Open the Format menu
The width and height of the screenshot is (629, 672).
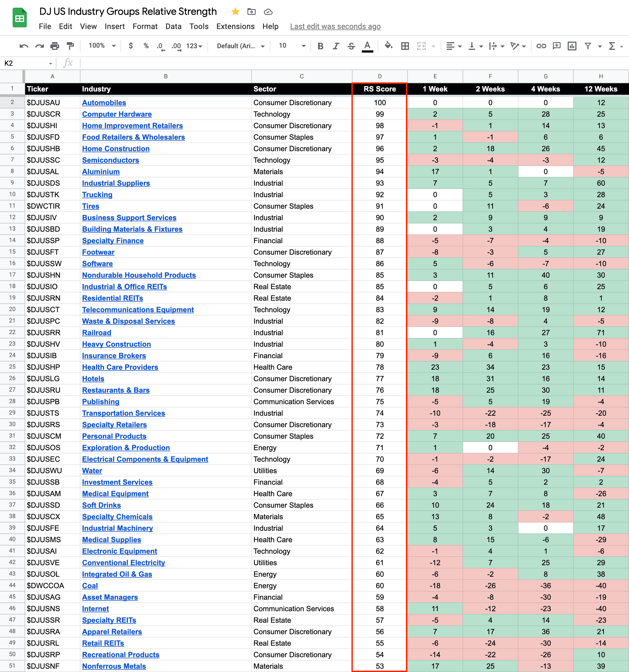[x=145, y=26]
